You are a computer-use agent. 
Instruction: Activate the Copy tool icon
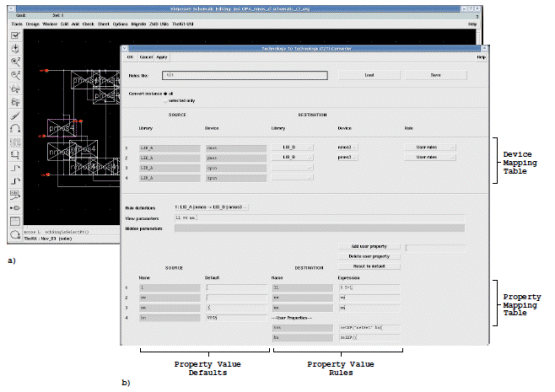[x=15, y=102]
